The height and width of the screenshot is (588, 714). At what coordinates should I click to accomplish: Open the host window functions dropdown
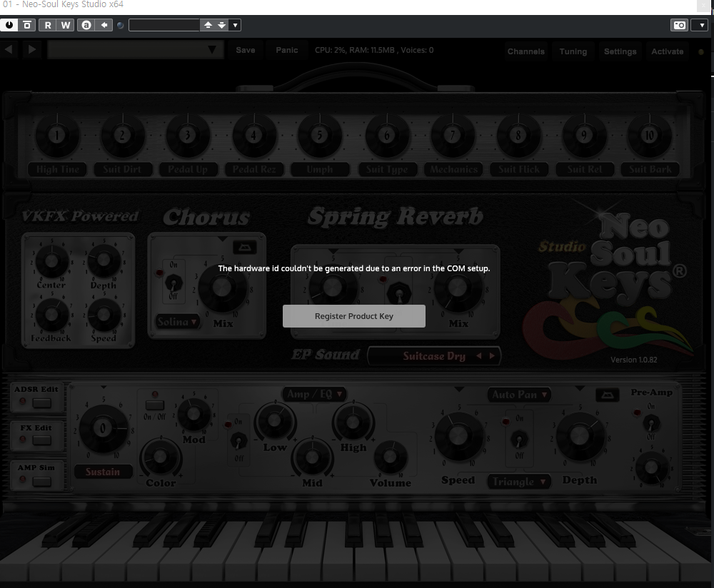[x=701, y=25]
